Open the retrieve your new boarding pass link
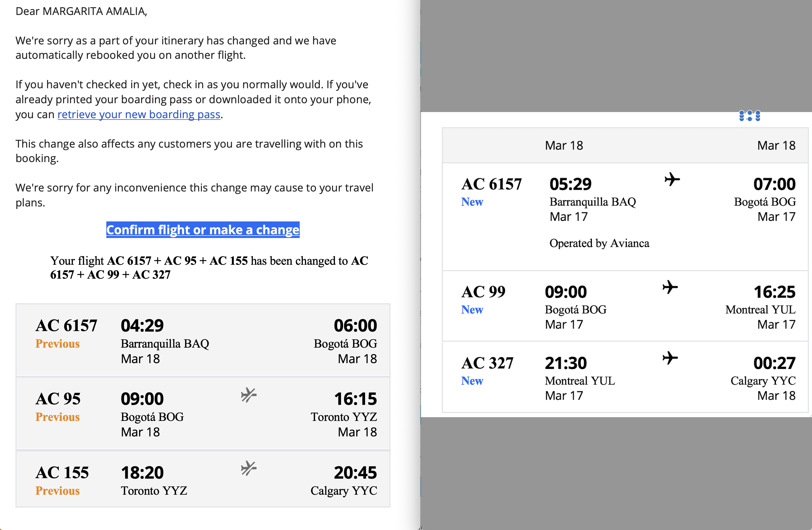The width and height of the screenshot is (812, 530). (x=139, y=114)
